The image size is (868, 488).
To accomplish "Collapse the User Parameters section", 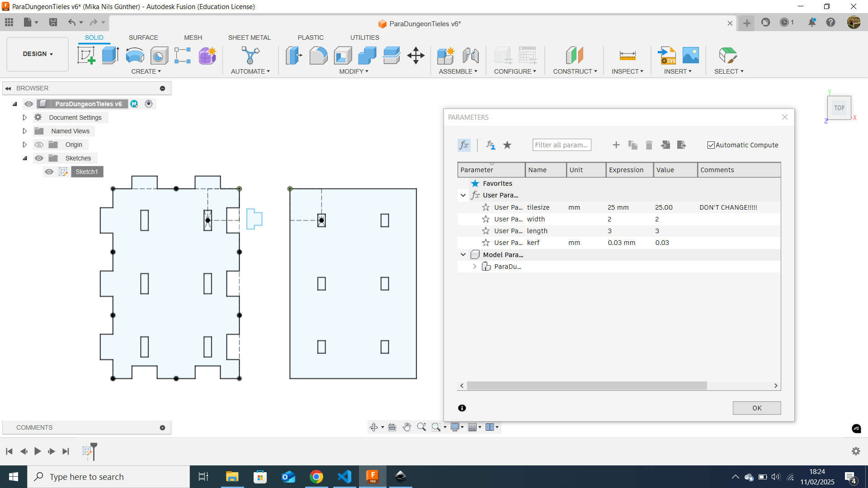I will point(464,195).
